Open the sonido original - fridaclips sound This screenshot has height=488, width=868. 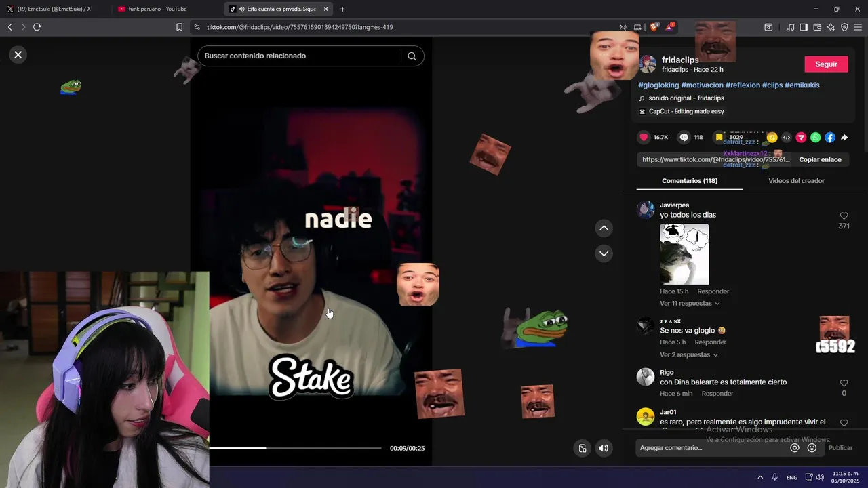click(686, 98)
